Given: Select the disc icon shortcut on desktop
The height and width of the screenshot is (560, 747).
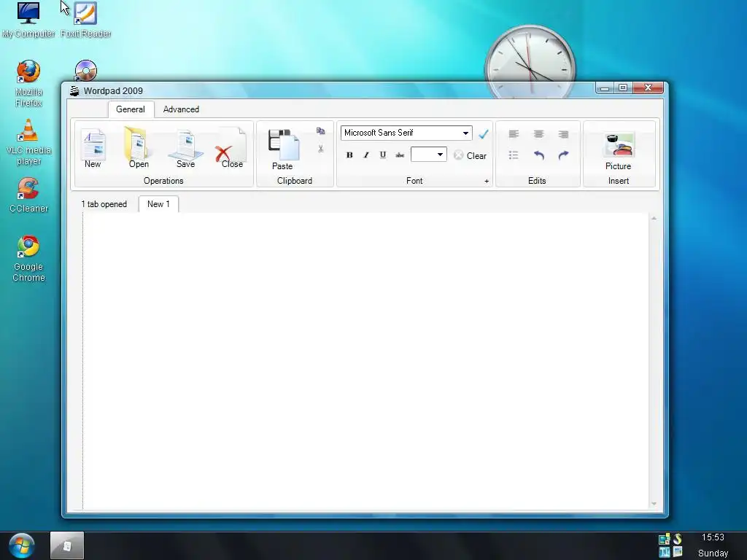Looking at the screenshot, I should [86, 71].
